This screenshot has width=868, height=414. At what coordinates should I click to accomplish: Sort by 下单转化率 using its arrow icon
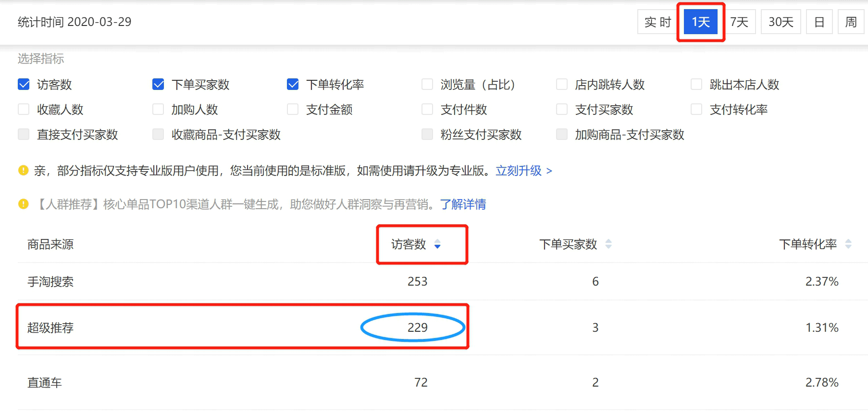tap(848, 244)
